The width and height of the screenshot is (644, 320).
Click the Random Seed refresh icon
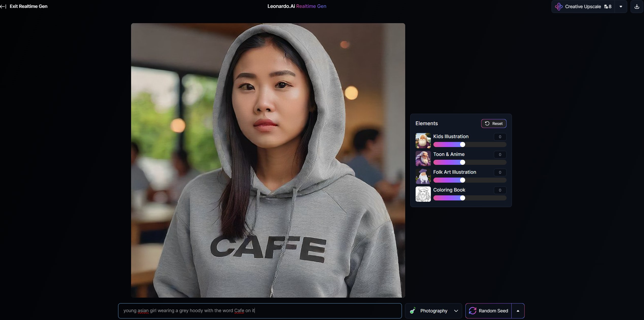click(x=473, y=311)
